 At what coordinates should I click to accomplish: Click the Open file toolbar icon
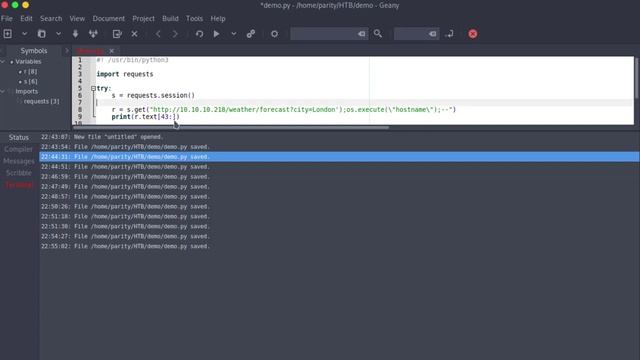42,34
